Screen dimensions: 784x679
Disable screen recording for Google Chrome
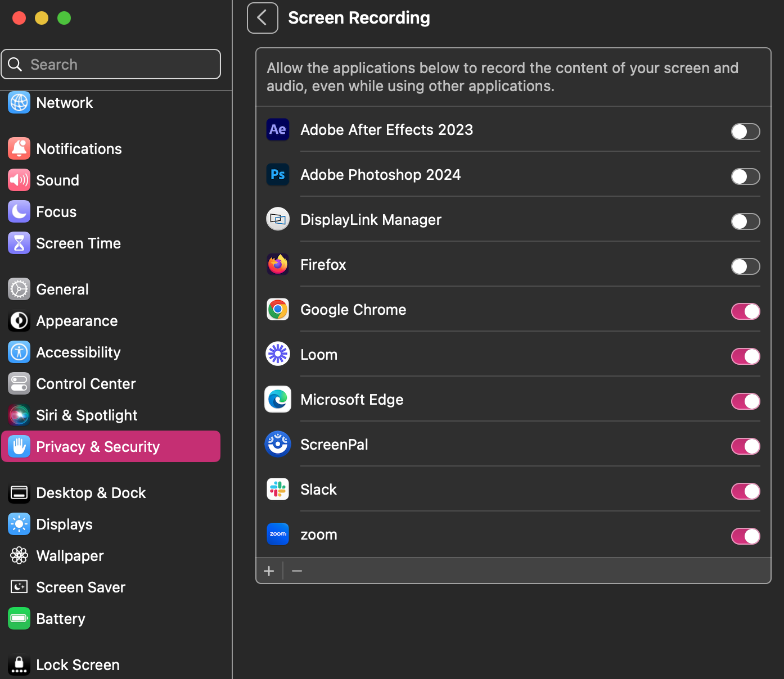pyautogui.click(x=746, y=311)
